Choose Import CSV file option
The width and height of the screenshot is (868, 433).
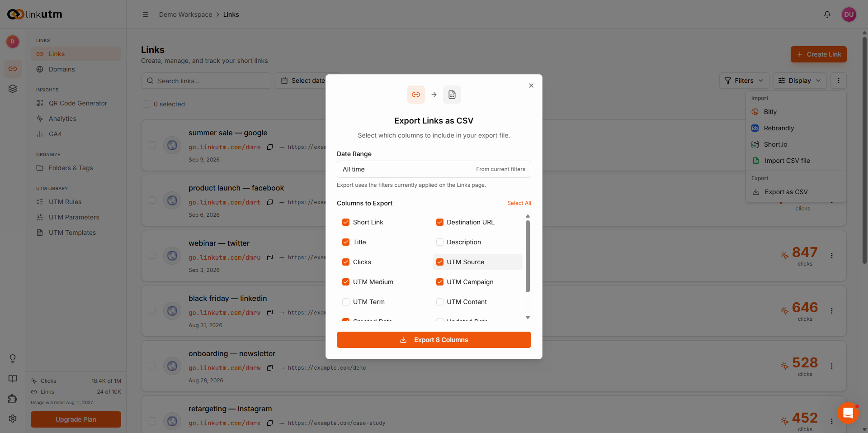coord(796,161)
